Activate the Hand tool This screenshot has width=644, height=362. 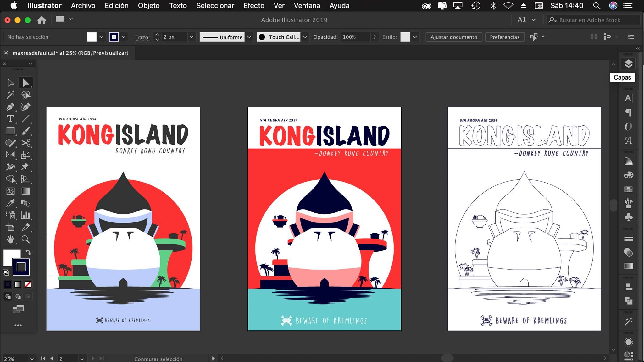click(10, 239)
